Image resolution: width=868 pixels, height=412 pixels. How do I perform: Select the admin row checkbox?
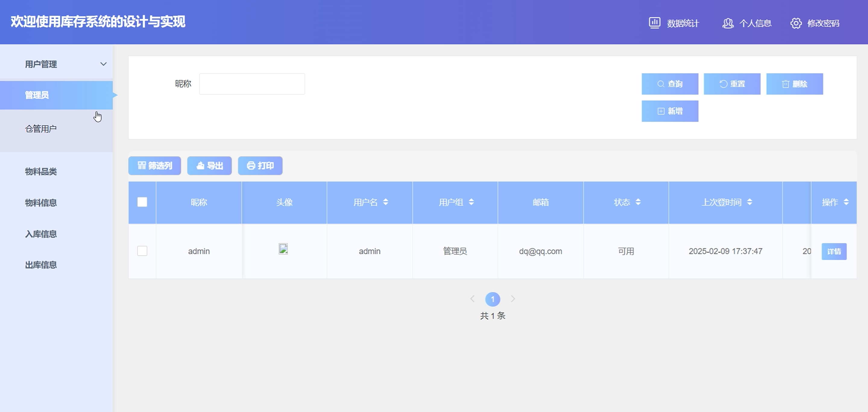tap(142, 251)
